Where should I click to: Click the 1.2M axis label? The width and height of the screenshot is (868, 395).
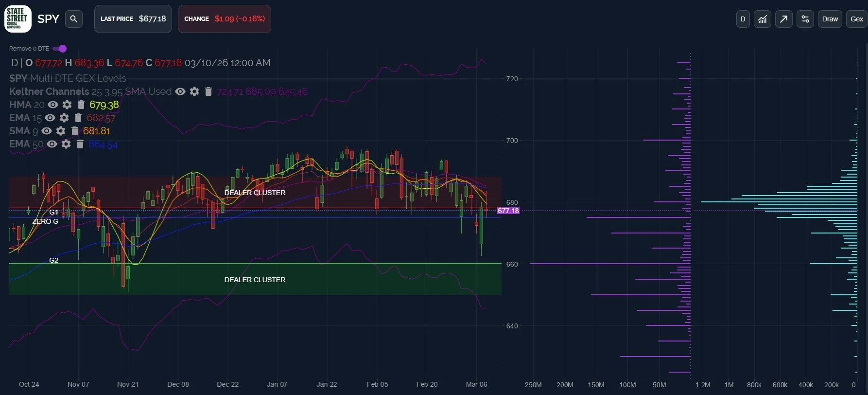703,385
